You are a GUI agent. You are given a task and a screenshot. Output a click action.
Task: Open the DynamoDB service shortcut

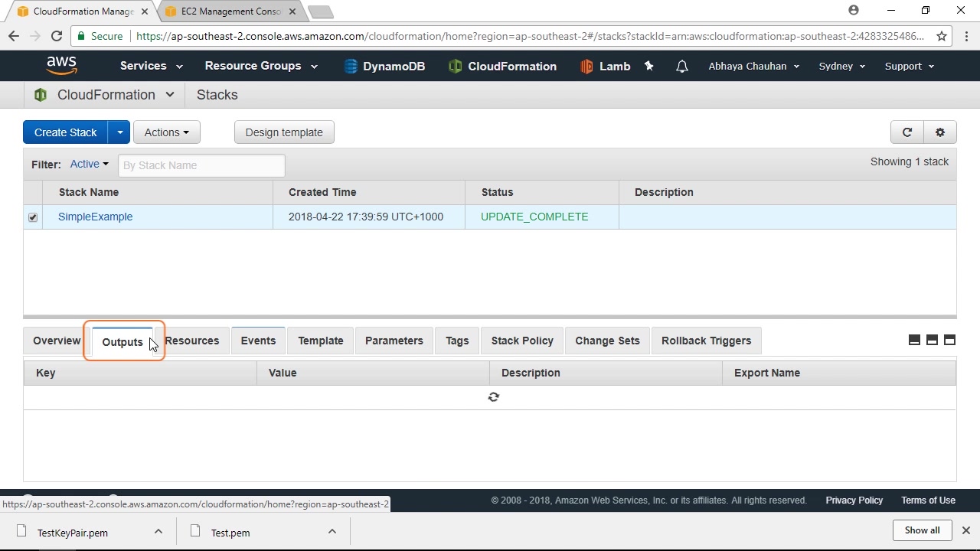coord(384,67)
